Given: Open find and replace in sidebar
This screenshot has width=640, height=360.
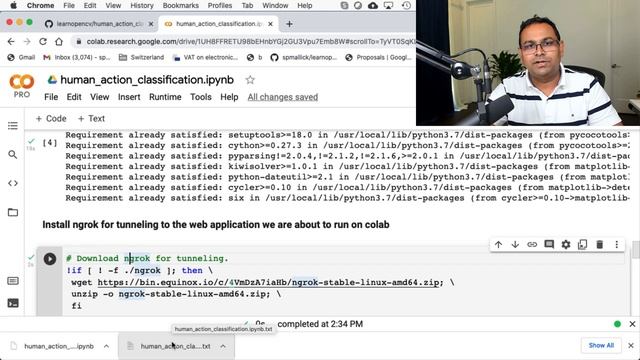Looking at the screenshot, I should (13, 155).
